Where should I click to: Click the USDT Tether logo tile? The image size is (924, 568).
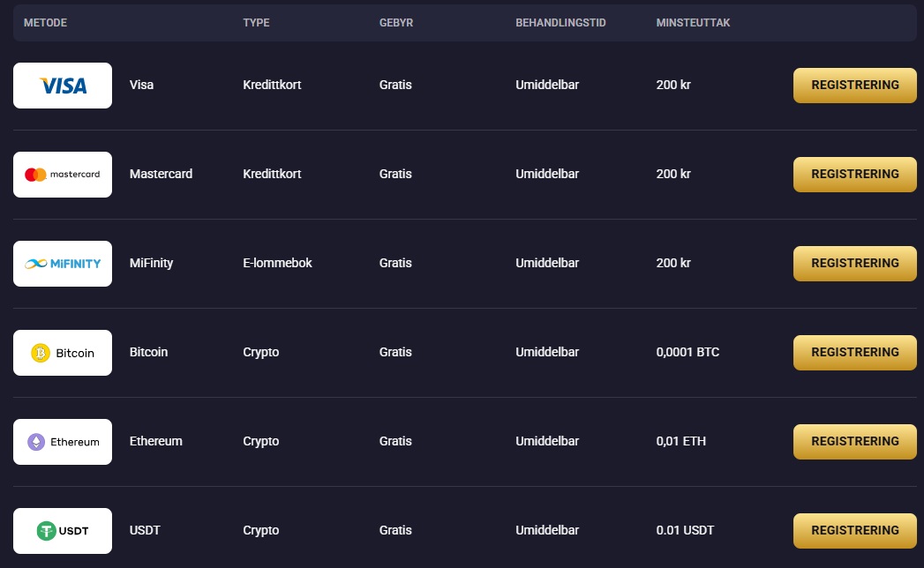[63, 530]
